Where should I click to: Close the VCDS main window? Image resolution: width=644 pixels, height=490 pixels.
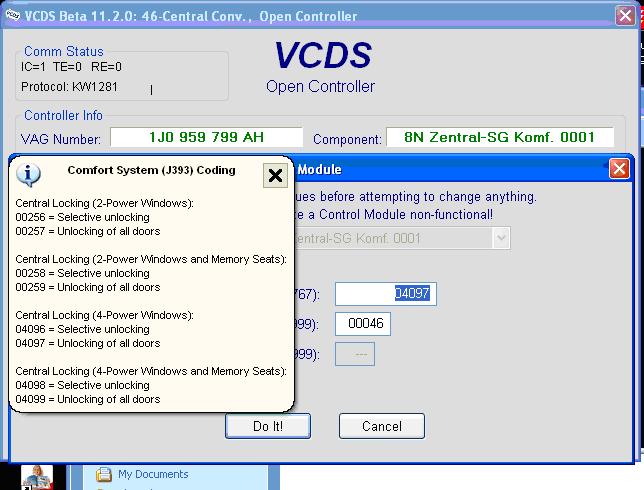[x=625, y=16]
